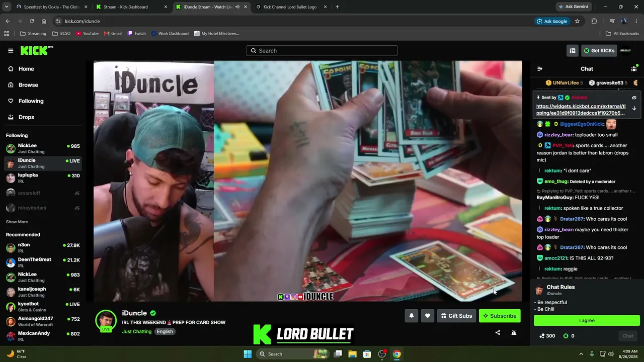Bookmark this page with the star icon
Screen dimensions: 644x362
(577, 21)
